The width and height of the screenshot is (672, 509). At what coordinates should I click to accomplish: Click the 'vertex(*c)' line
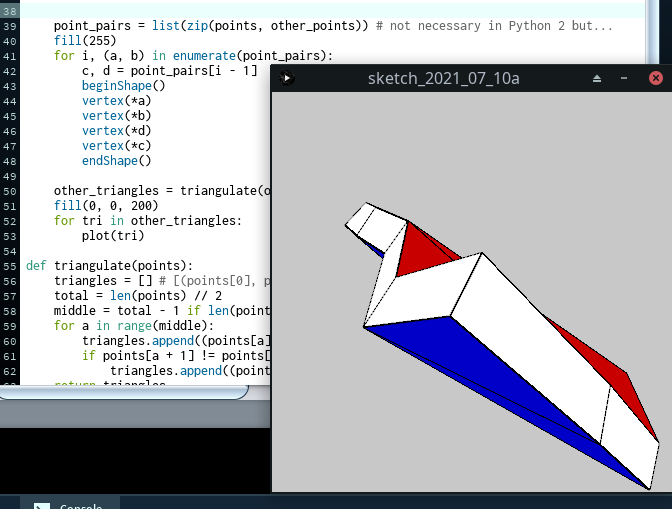tap(117, 146)
